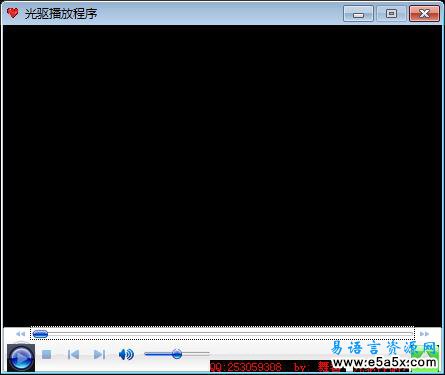Click the rewind double-arrow icon
This screenshot has height=375, width=445.
tap(20, 334)
